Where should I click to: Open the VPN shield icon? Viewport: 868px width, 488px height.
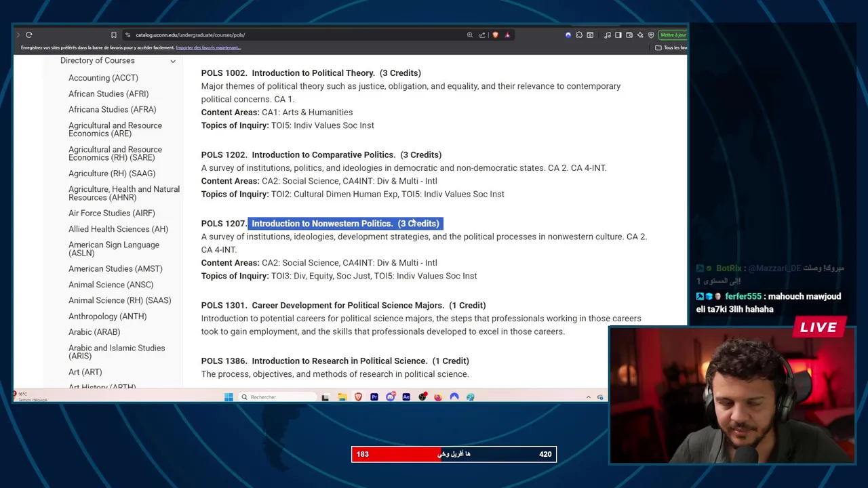point(651,35)
